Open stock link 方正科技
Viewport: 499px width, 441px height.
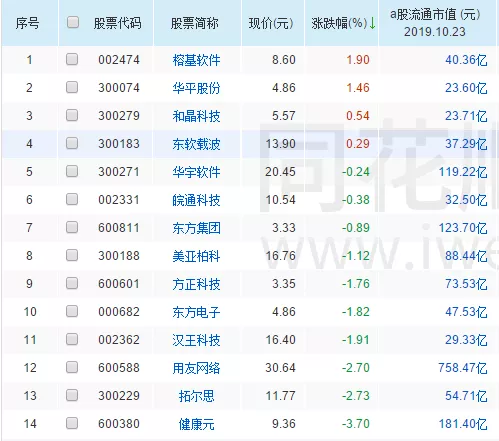196,284
